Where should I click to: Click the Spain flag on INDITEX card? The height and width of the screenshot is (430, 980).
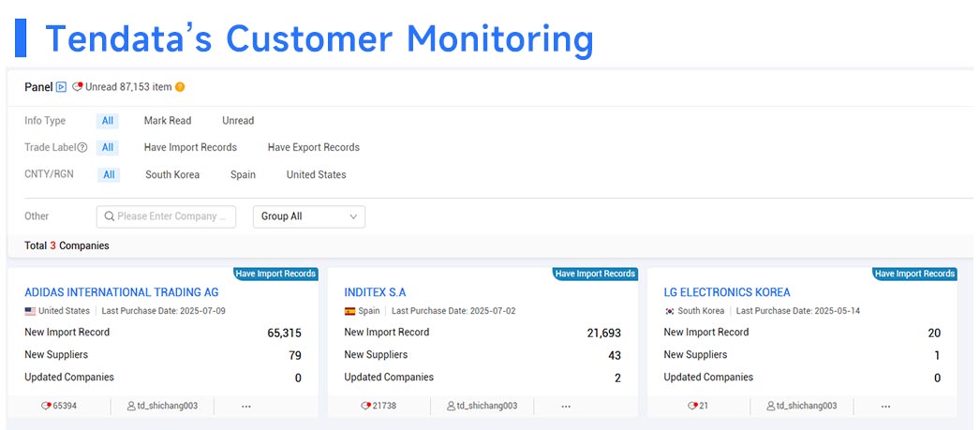tap(350, 311)
